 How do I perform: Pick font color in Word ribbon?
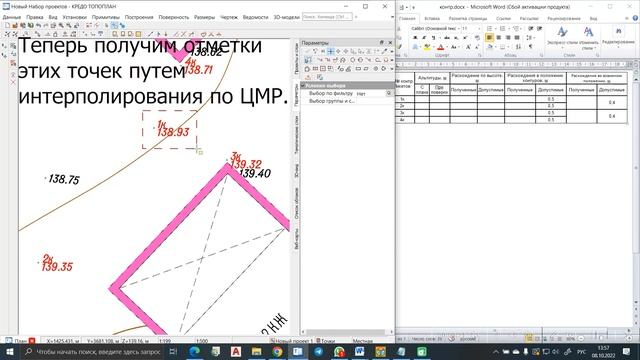[441, 47]
